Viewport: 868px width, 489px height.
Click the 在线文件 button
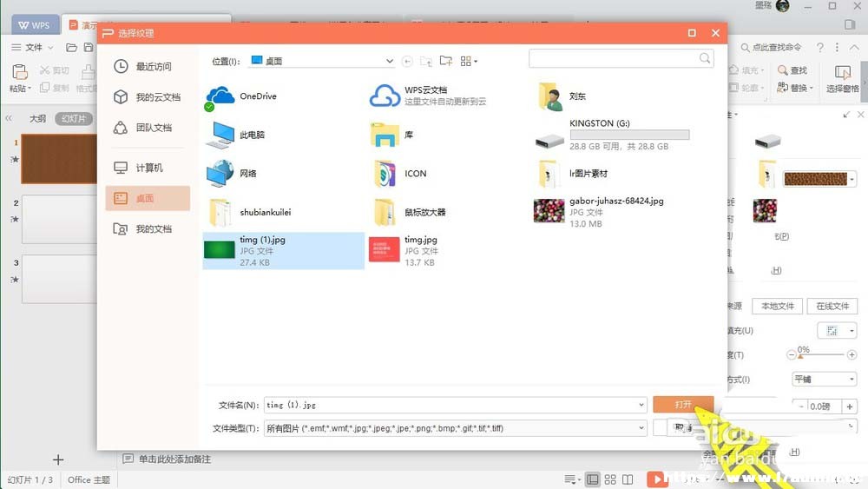(x=832, y=307)
